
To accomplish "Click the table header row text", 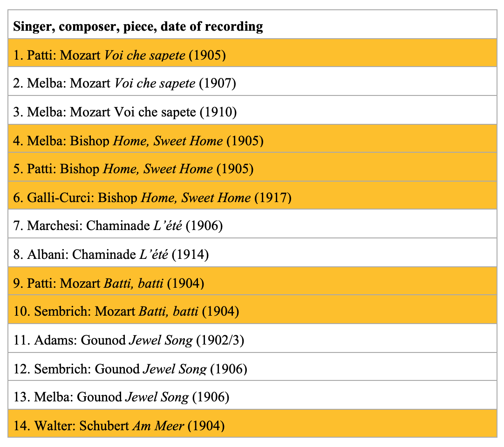I will [x=138, y=26].
